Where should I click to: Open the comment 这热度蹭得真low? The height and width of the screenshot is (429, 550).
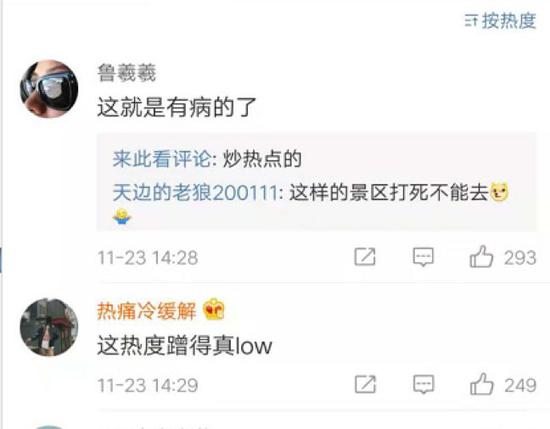coord(185,346)
